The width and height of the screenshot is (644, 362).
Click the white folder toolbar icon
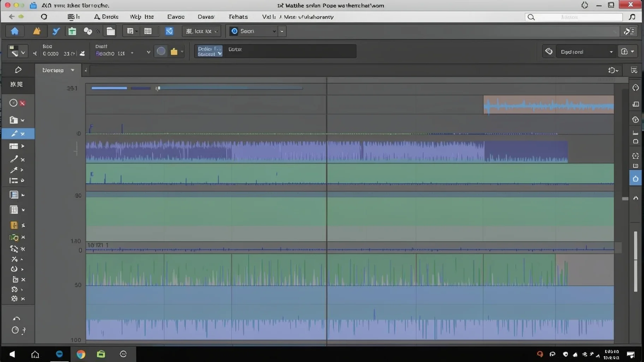pyautogui.click(x=111, y=31)
